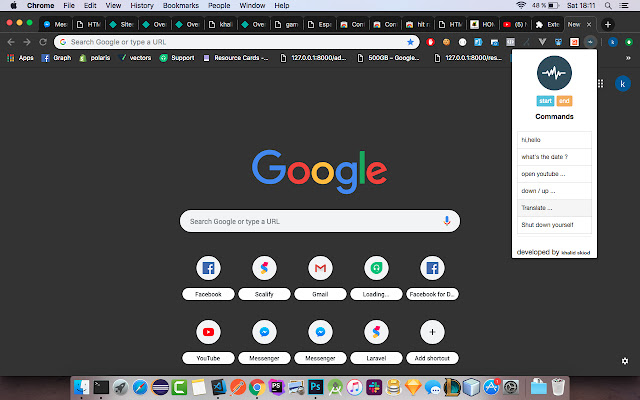Switch to the Messenger 'Mes' tab
Image resolution: width=640 pixels, height=400 pixels.
(56, 24)
